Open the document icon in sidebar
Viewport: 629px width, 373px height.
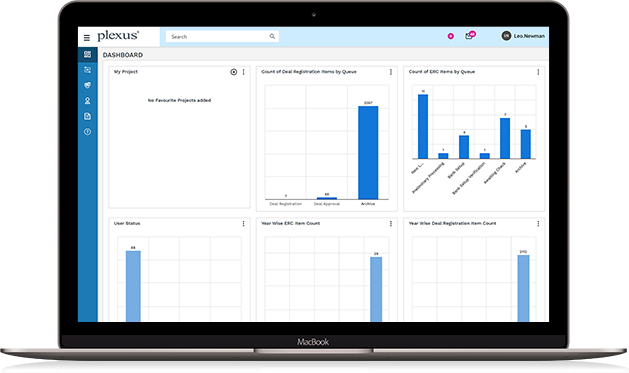[87, 116]
